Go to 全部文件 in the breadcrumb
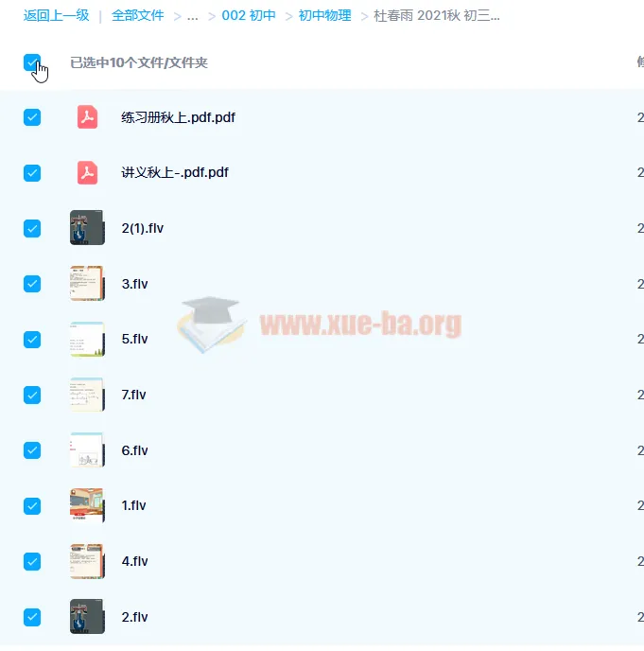644x651 pixels. click(x=137, y=16)
